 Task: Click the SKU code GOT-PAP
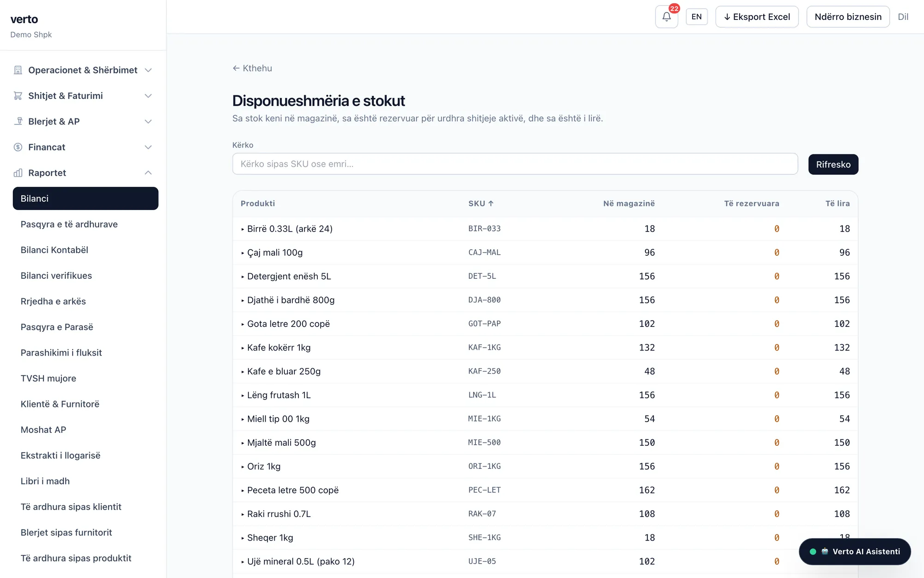(484, 324)
